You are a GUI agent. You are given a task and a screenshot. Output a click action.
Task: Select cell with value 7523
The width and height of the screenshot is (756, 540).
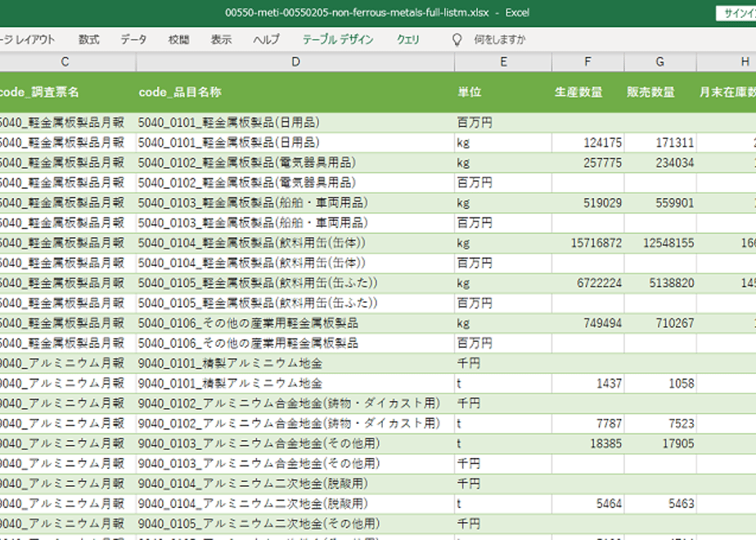[660, 423]
